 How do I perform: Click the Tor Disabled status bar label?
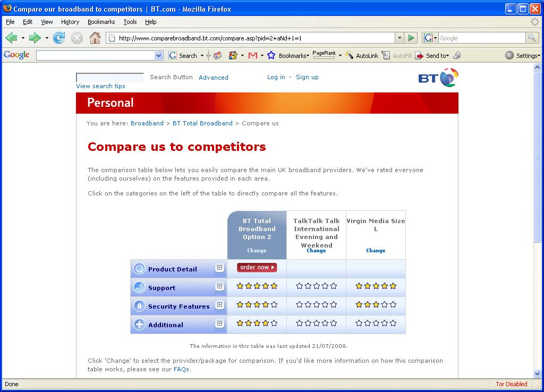click(x=511, y=384)
